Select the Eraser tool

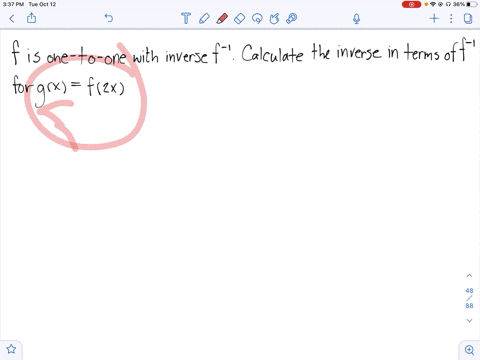(240, 18)
